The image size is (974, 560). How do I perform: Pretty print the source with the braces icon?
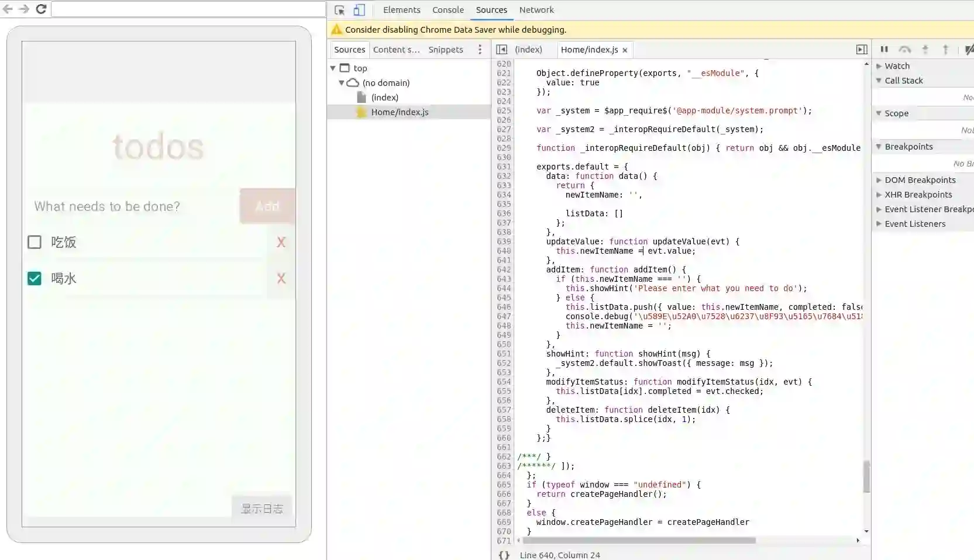click(504, 555)
